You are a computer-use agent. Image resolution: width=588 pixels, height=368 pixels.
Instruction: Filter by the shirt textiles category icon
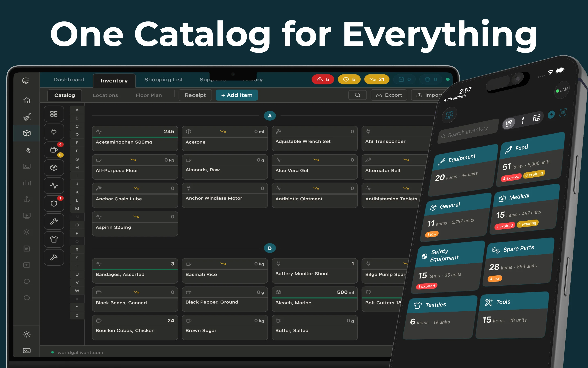click(54, 239)
